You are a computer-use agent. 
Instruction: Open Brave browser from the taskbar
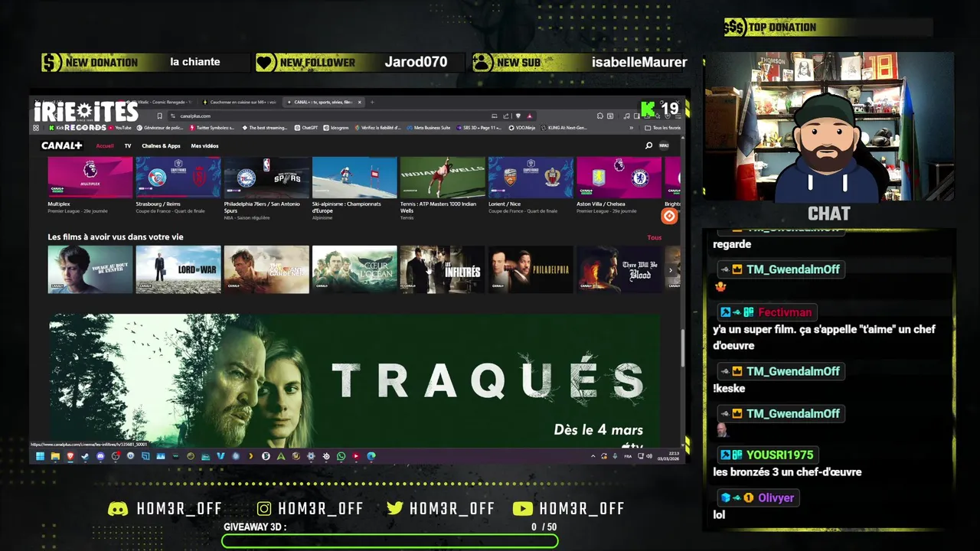(70, 456)
